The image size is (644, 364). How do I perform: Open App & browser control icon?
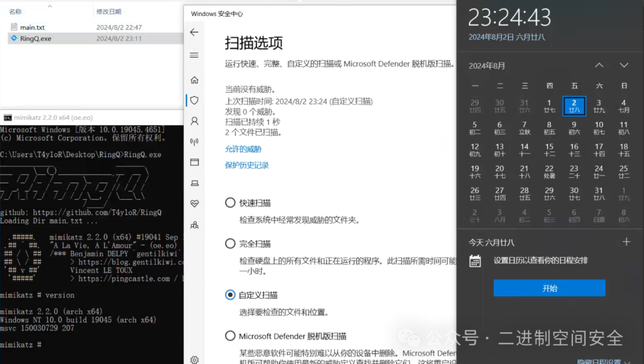pos(194,162)
